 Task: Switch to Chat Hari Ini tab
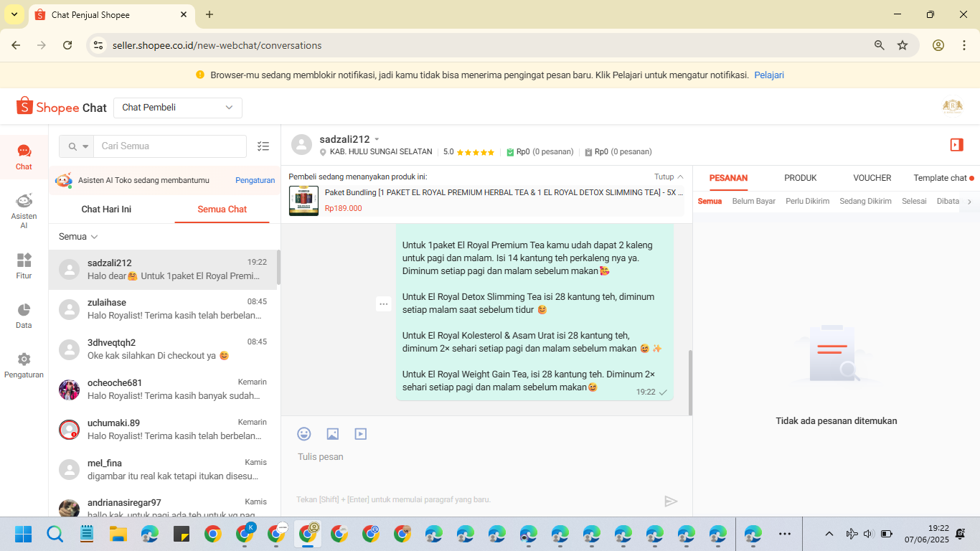pos(106,209)
